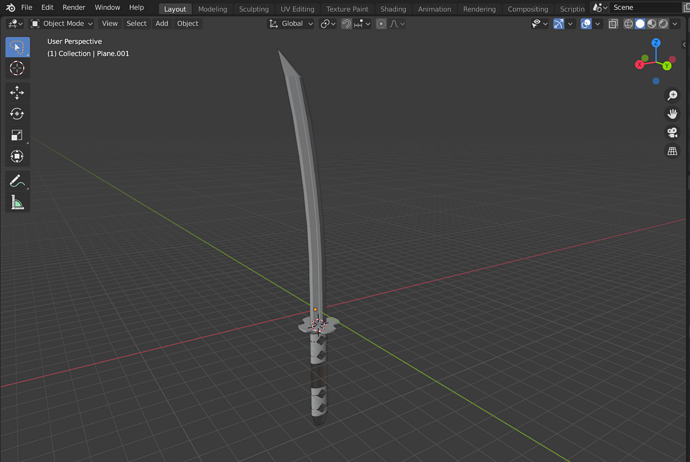The width and height of the screenshot is (690, 462).
Task: Select the Annotate pencil tool
Action: pos(17,181)
